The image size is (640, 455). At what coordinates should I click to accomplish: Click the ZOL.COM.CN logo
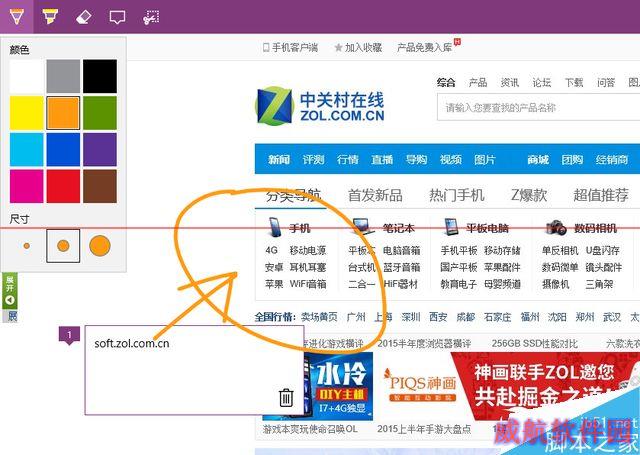[320, 107]
